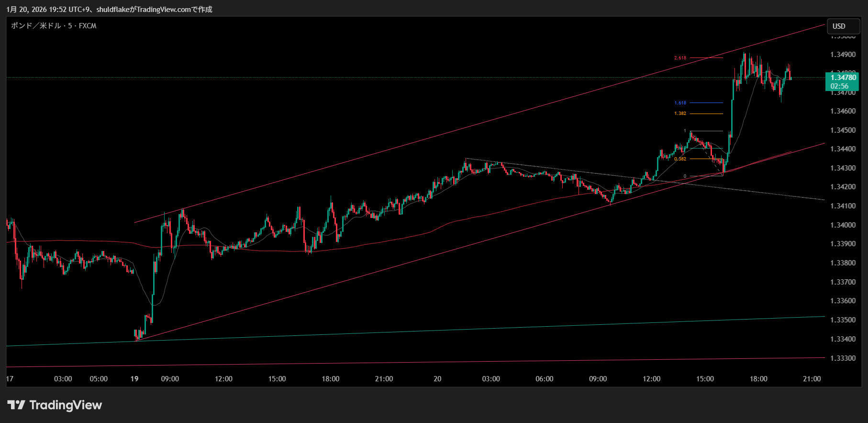Click the chart creation timestamp header text

(109, 10)
